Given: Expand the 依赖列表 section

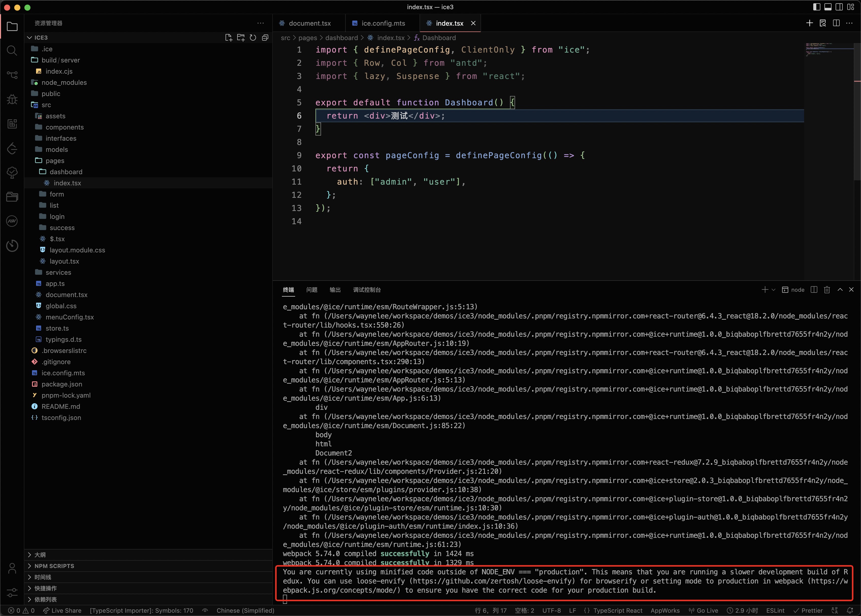Looking at the screenshot, I should tap(148, 599).
